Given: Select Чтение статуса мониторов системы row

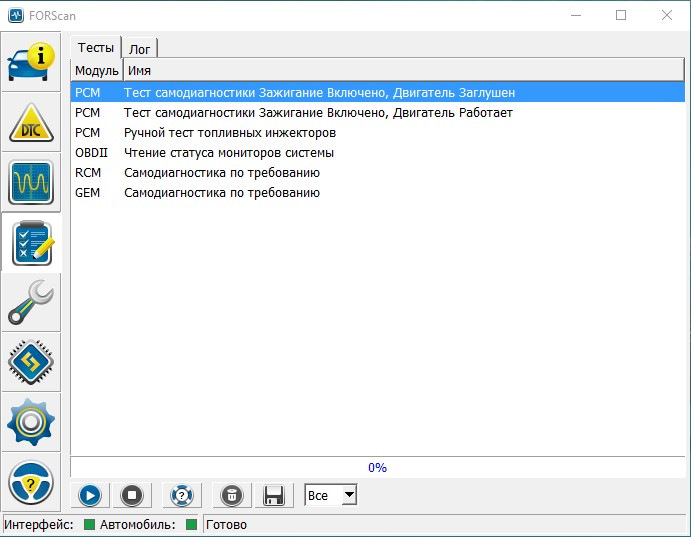Looking at the screenshot, I should click(x=378, y=153).
